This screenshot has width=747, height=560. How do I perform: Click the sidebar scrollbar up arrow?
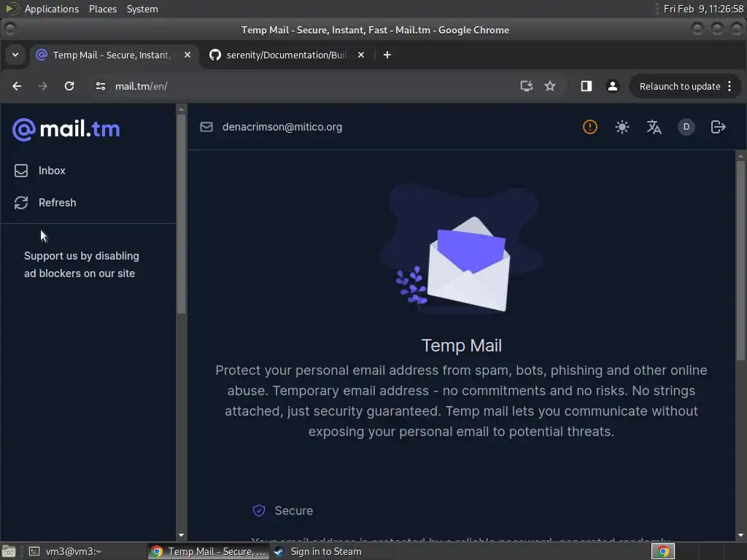181,109
